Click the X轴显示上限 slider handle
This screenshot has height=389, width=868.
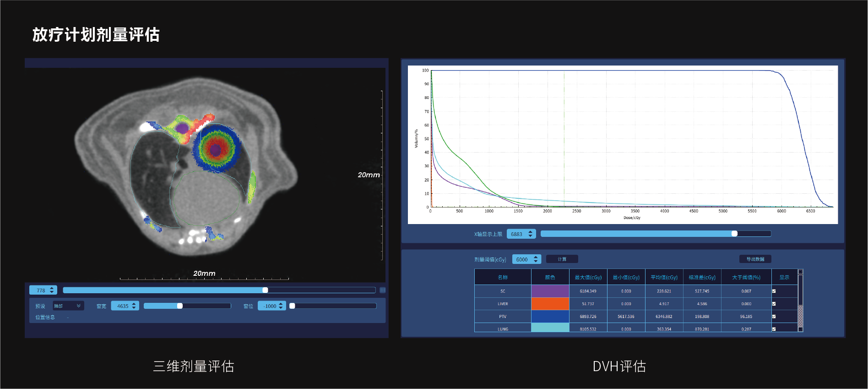(734, 234)
